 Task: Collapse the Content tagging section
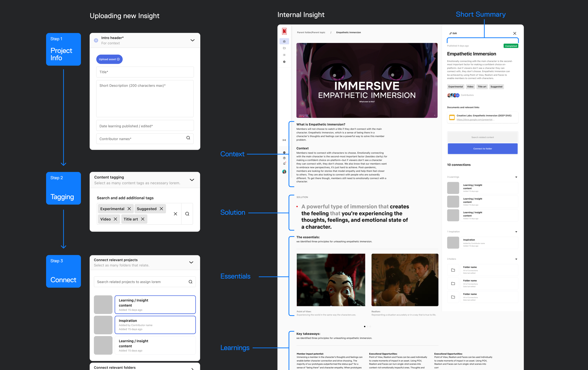(x=192, y=180)
